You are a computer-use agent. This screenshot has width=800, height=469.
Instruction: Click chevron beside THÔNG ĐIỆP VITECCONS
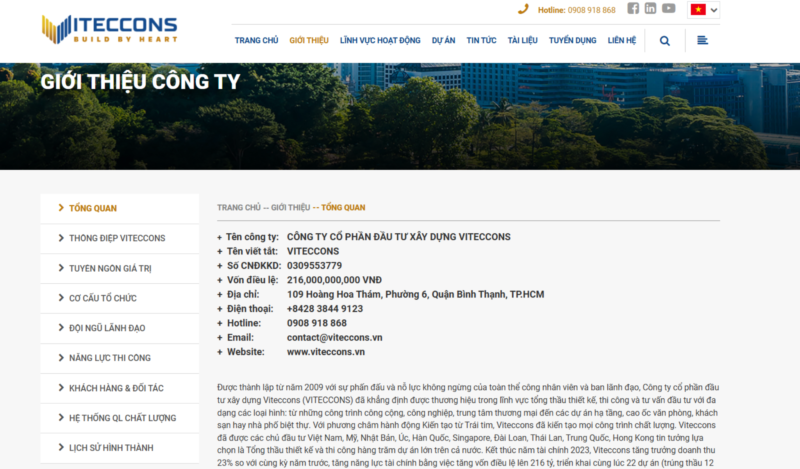click(61, 238)
